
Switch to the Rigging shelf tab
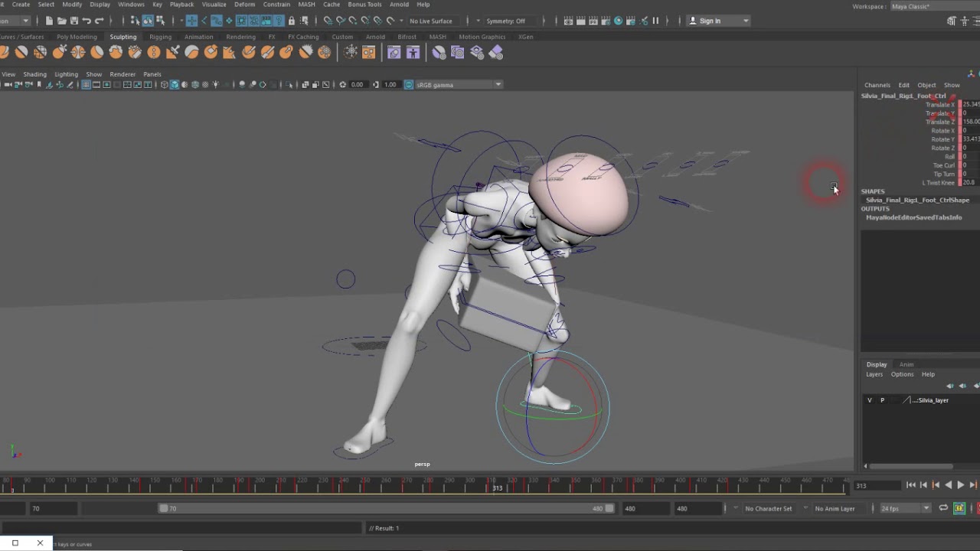coord(160,37)
